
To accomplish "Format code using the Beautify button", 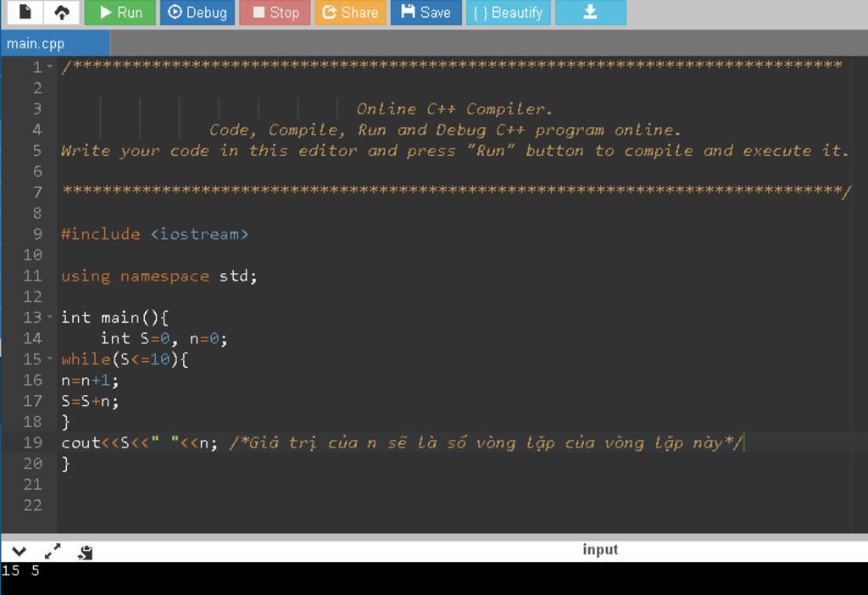I will [x=509, y=12].
